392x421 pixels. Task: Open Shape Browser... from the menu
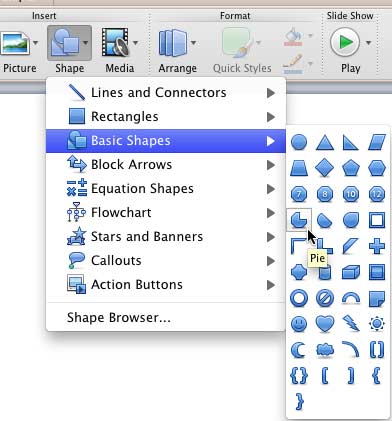coord(166,317)
